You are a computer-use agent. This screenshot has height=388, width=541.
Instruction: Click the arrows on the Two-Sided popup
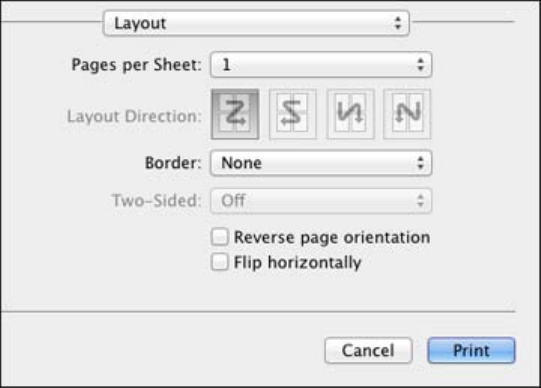click(x=420, y=200)
